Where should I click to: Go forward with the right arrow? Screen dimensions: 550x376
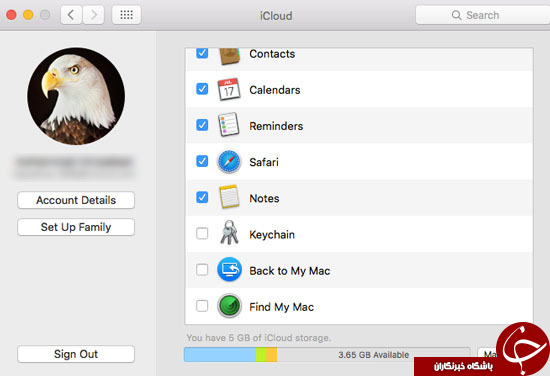(94, 15)
